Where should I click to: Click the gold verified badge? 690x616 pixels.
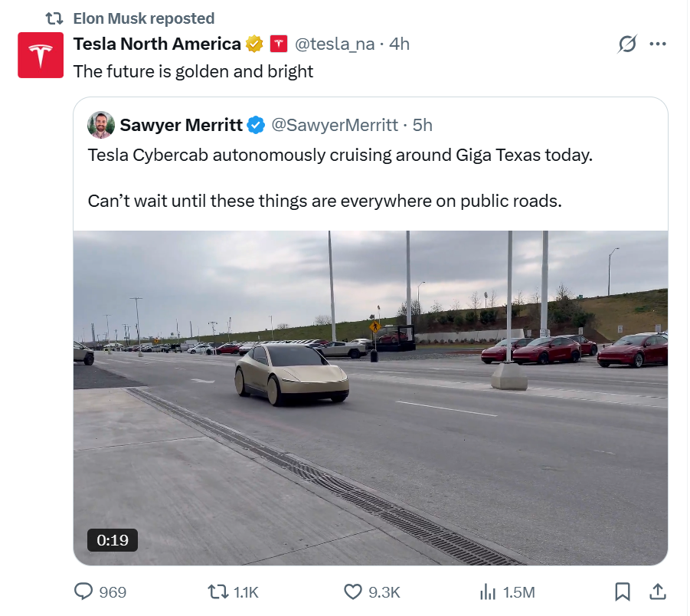click(254, 44)
